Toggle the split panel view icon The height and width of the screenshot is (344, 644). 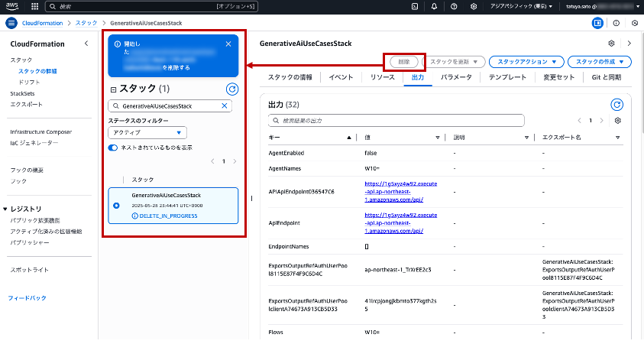coord(597,23)
